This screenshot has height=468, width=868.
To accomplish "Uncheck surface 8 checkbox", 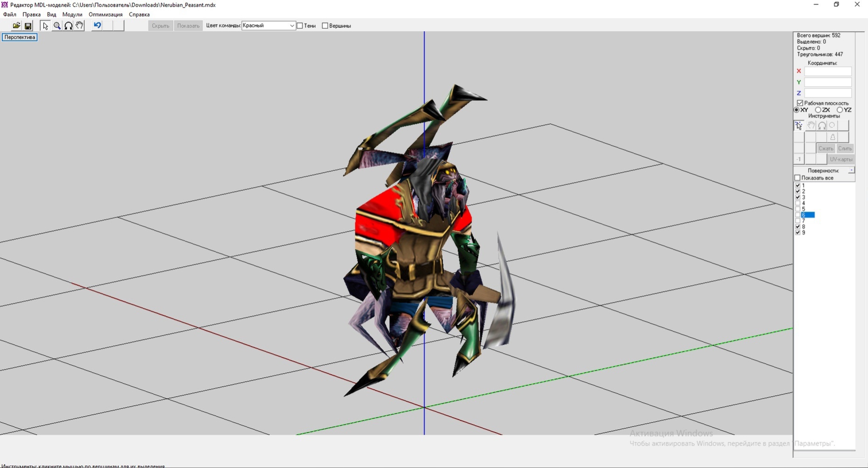I will [798, 227].
